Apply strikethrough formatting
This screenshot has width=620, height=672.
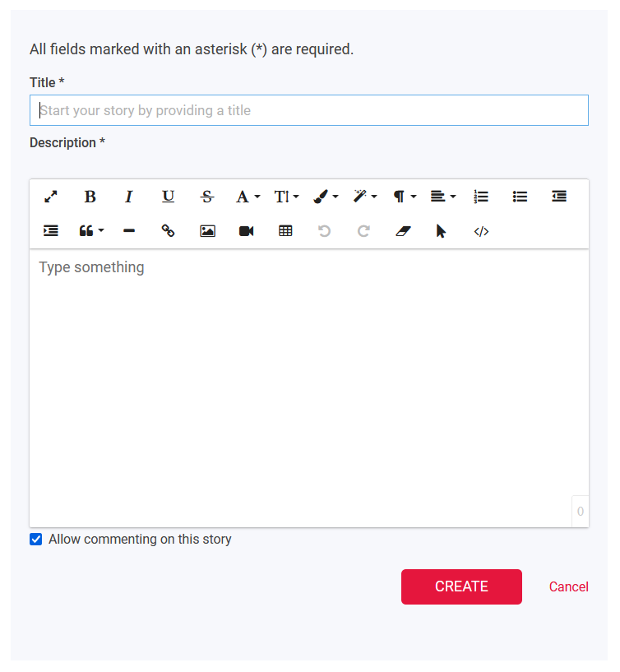(207, 197)
